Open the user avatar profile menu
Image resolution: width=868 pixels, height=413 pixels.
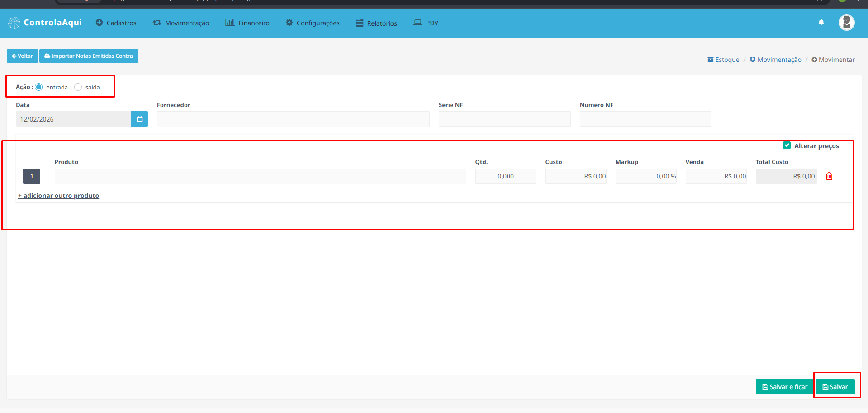click(x=846, y=23)
